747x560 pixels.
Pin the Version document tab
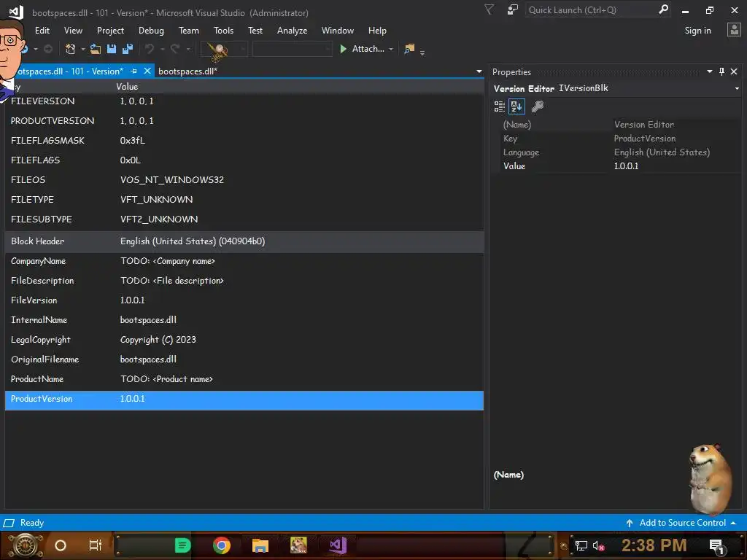click(134, 71)
